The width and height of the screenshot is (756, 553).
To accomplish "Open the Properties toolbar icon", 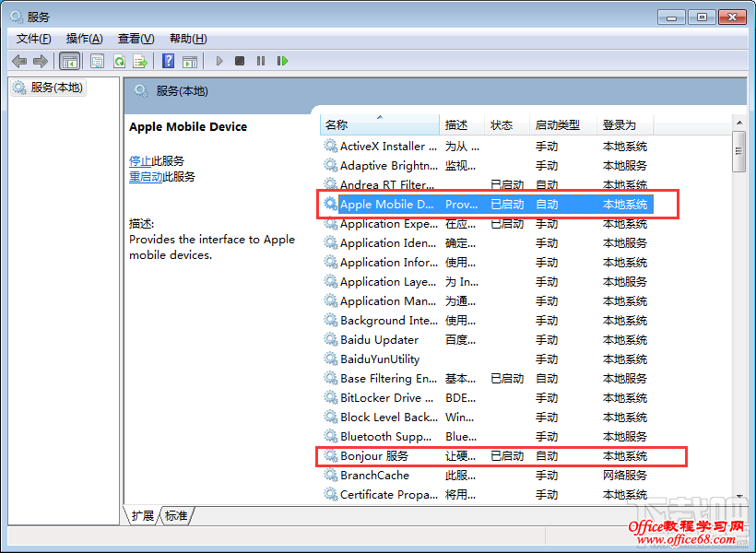I will coord(97,61).
